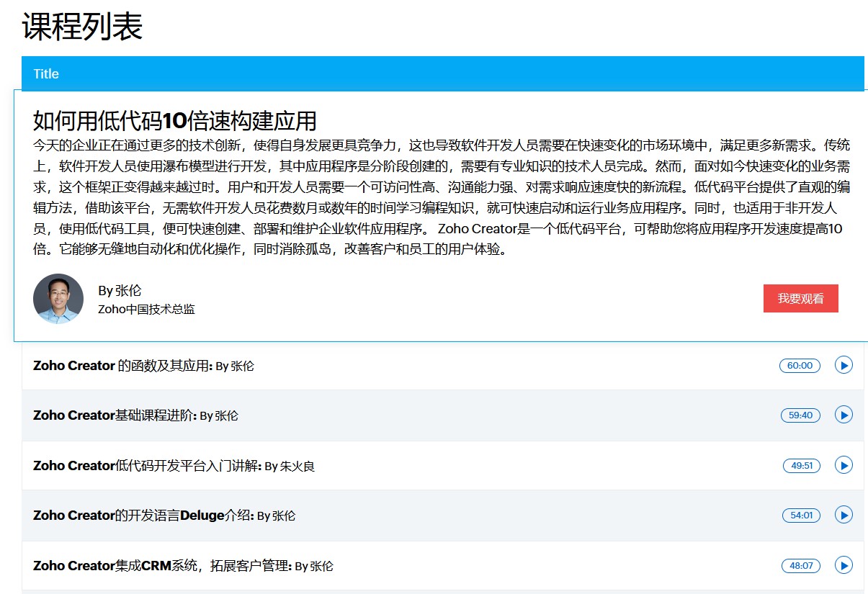The height and width of the screenshot is (594, 868).
Task: Play the 集成CRM系统 course video
Action: pyautogui.click(x=844, y=565)
